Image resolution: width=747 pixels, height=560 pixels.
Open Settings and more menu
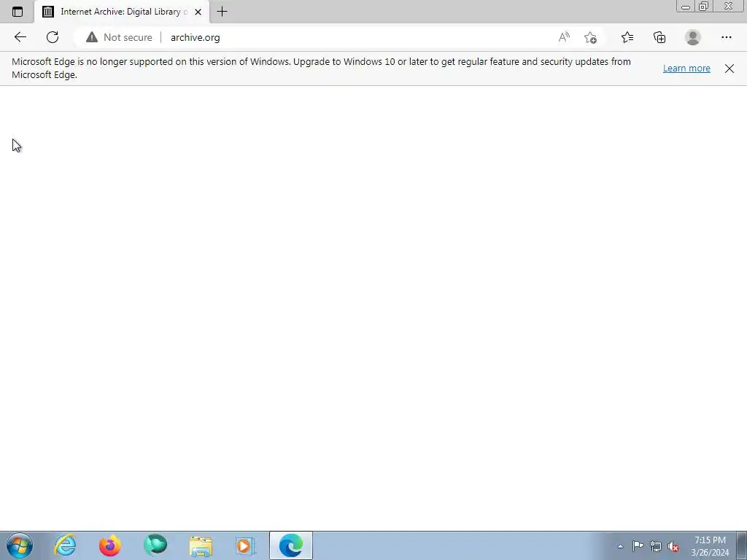(726, 37)
